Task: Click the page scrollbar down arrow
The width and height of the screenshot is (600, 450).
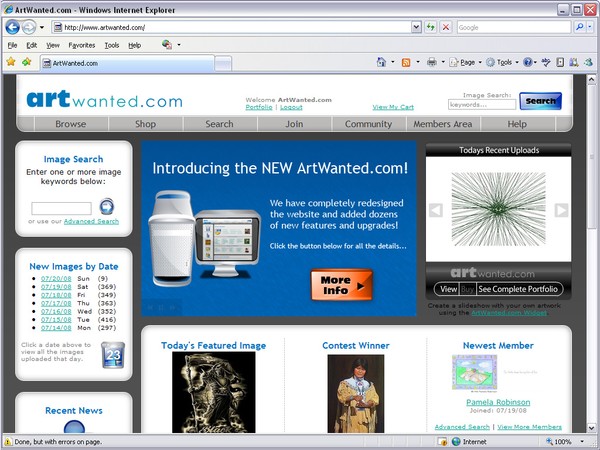Action: 591,427
